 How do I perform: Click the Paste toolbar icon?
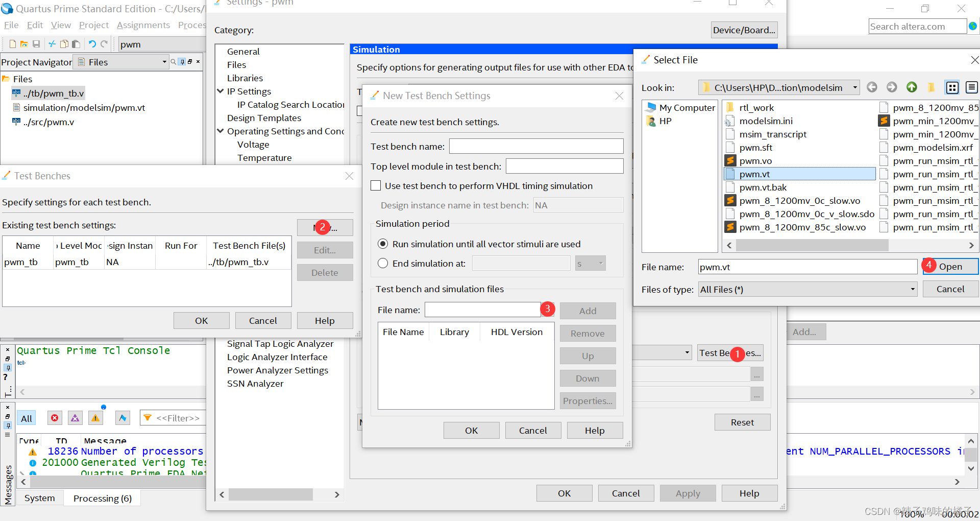click(76, 44)
